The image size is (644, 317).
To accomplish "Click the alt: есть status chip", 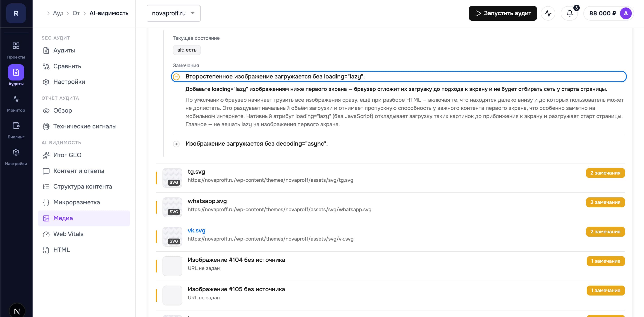I will click(187, 50).
